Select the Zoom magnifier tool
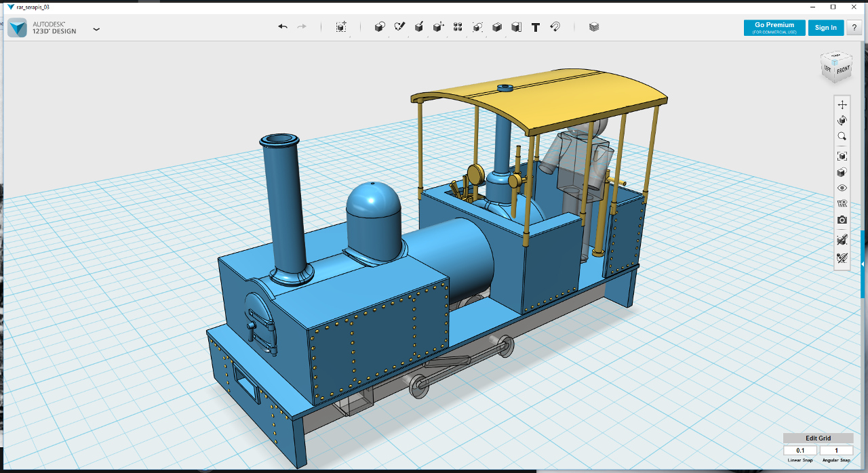The width and height of the screenshot is (868, 473). 842,136
